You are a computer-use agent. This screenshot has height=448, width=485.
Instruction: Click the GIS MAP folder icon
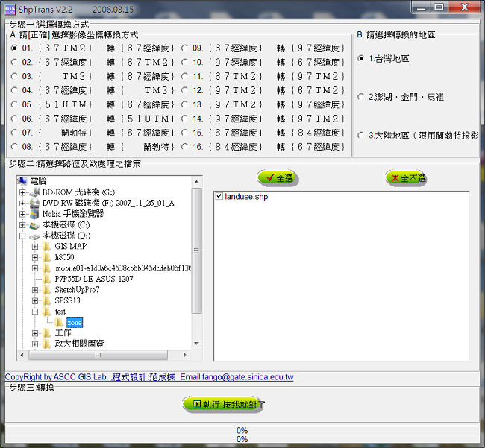47,246
